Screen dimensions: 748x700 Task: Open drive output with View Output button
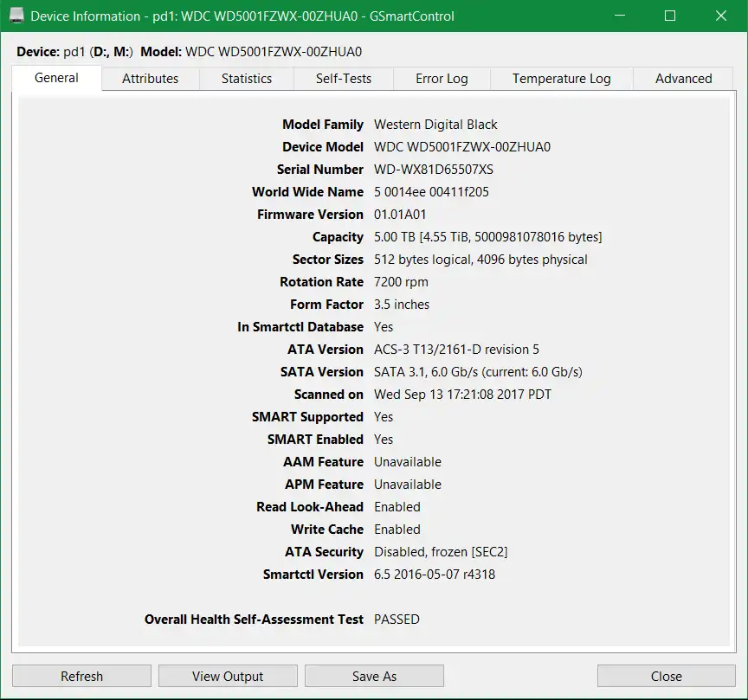[x=227, y=676]
